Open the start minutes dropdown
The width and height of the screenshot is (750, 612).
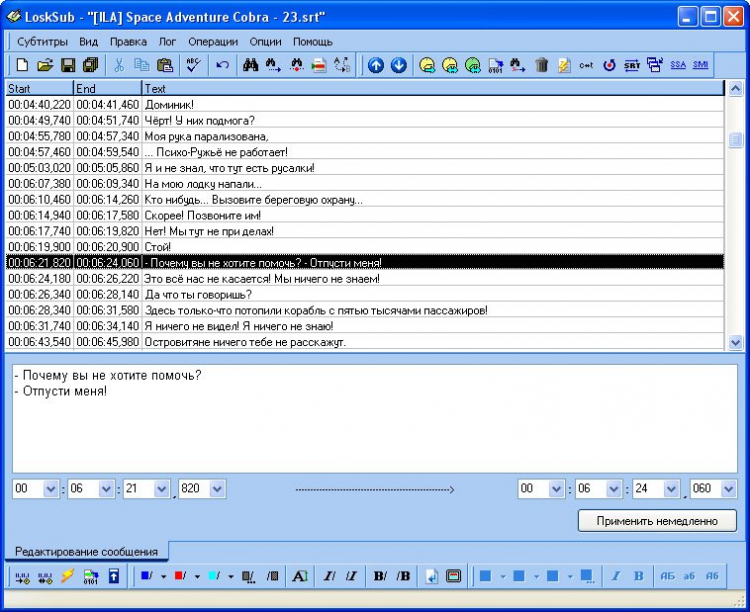[x=106, y=489]
